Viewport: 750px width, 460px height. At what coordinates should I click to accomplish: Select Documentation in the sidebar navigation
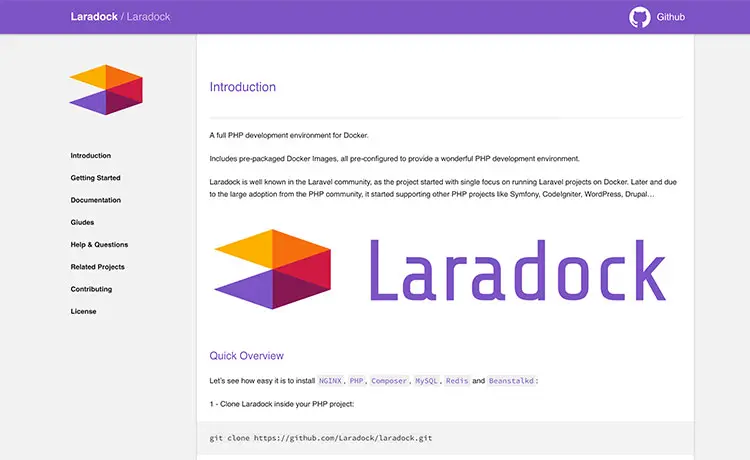pyautogui.click(x=95, y=200)
